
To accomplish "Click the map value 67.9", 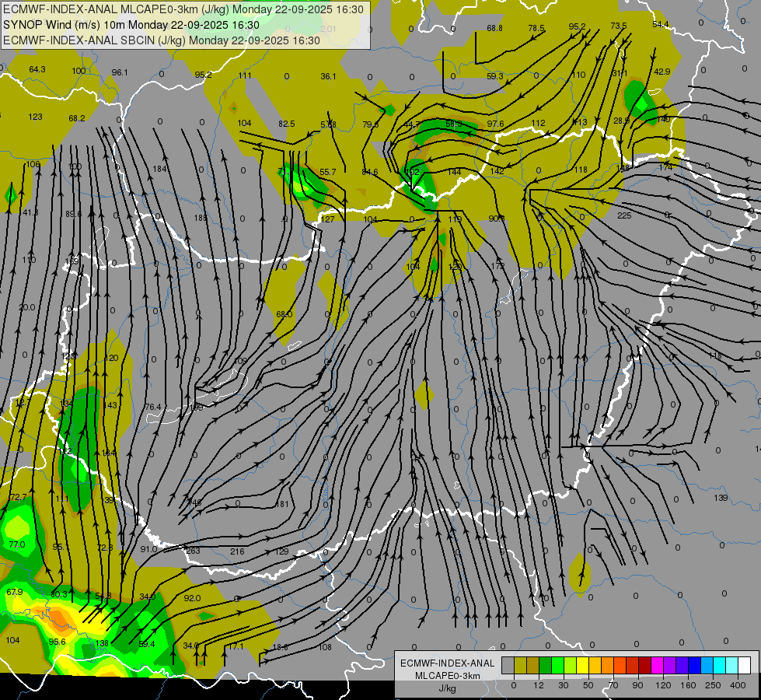I will pyautogui.click(x=15, y=592).
